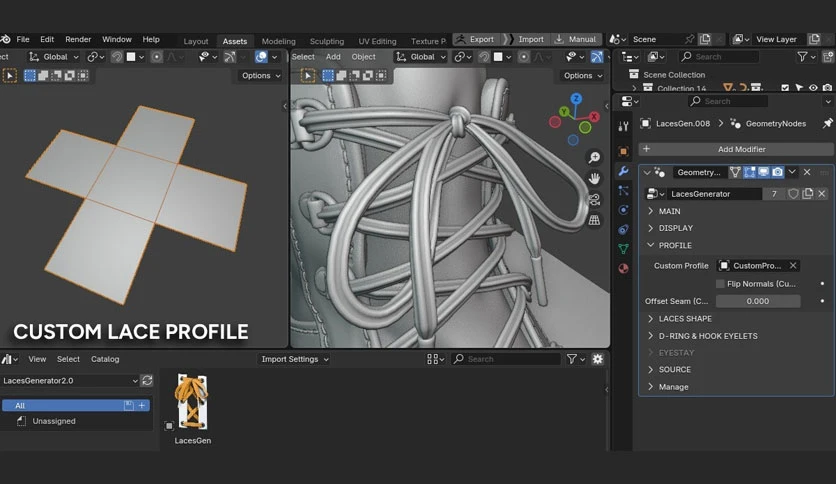Open the LacesGenerator2.0 library dropdown
The height and width of the screenshot is (484, 836).
pyautogui.click(x=70, y=381)
